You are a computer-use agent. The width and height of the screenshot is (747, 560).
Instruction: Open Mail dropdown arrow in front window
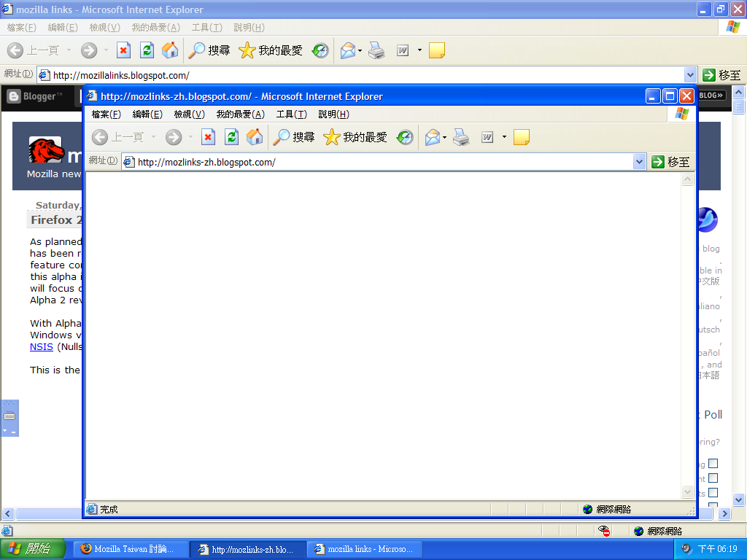click(x=445, y=138)
